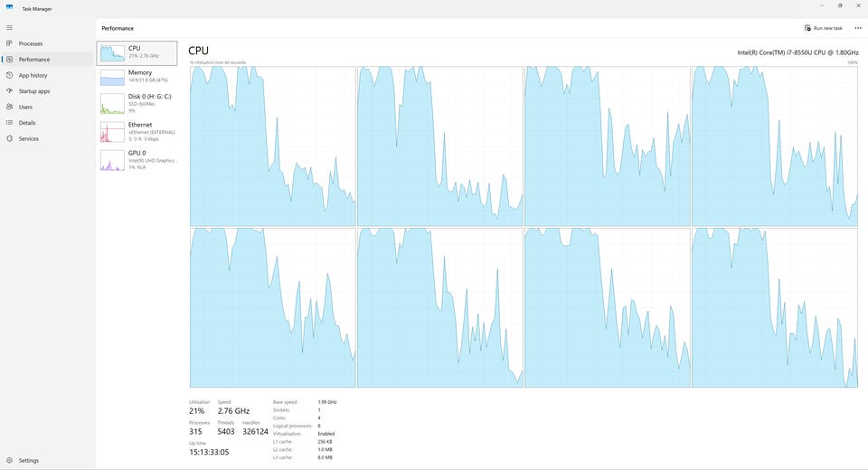The width and height of the screenshot is (868, 470).
Task: Open Settings at bottom of sidebar
Action: point(47,460)
